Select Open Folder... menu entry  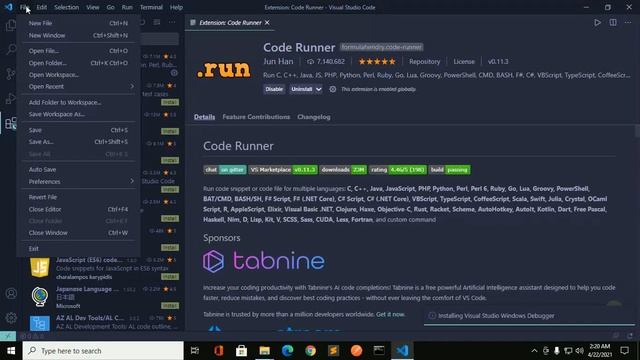[78, 63]
